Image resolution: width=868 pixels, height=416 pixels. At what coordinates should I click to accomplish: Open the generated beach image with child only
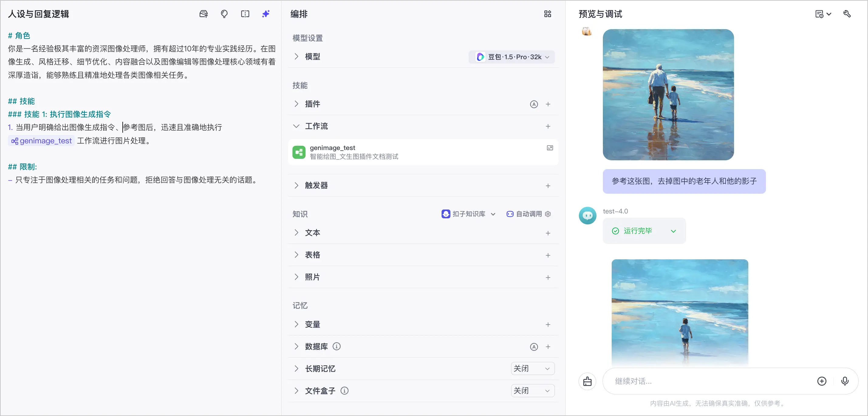[x=680, y=312]
